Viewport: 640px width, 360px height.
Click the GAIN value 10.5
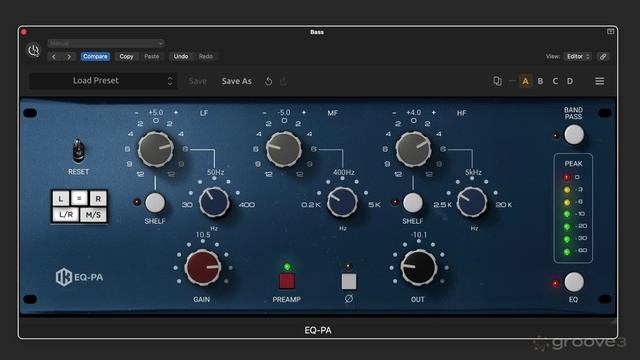tap(203, 235)
